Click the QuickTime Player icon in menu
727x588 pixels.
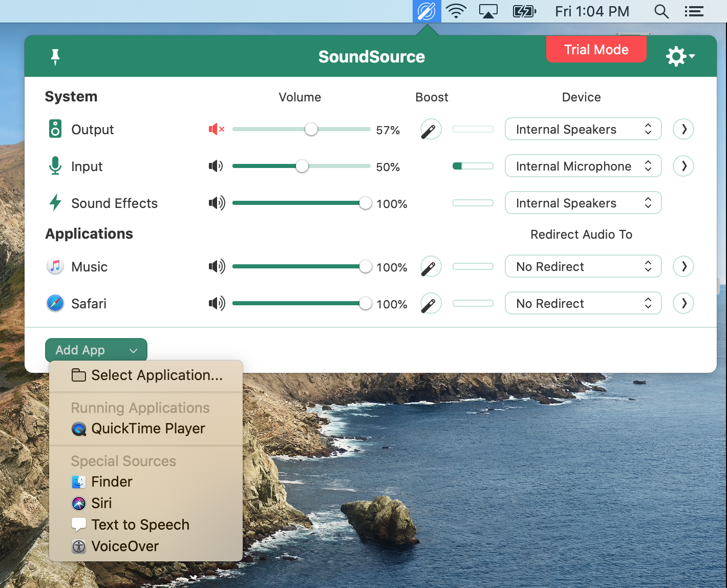coord(79,429)
